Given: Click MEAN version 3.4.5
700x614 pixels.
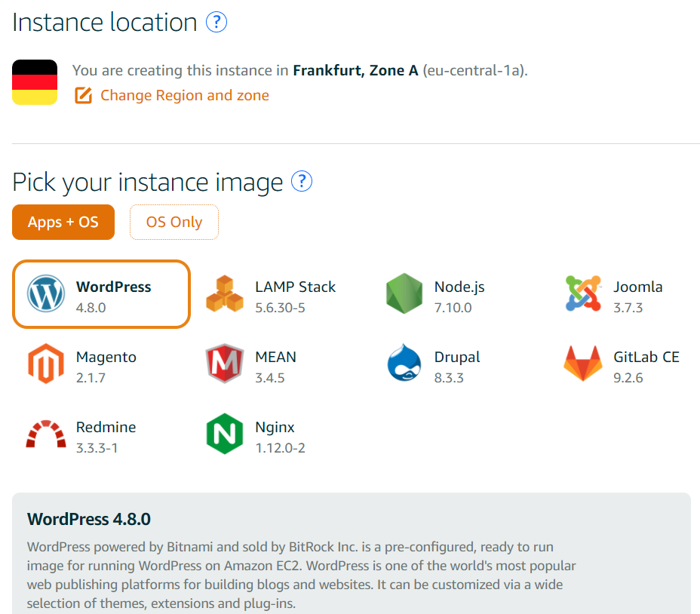Looking at the screenshot, I should tap(270, 378).
